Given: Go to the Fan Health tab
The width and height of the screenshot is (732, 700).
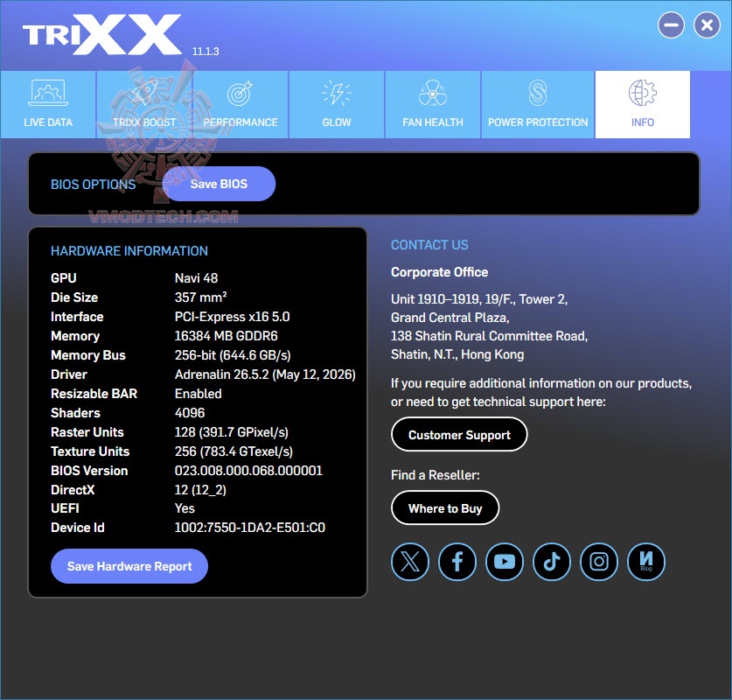Looking at the screenshot, I should [433, 105].
